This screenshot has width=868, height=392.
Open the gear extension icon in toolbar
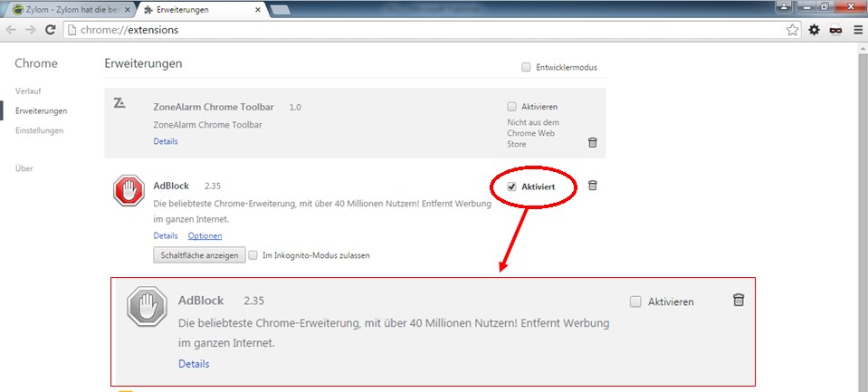(x=814, y=30)
